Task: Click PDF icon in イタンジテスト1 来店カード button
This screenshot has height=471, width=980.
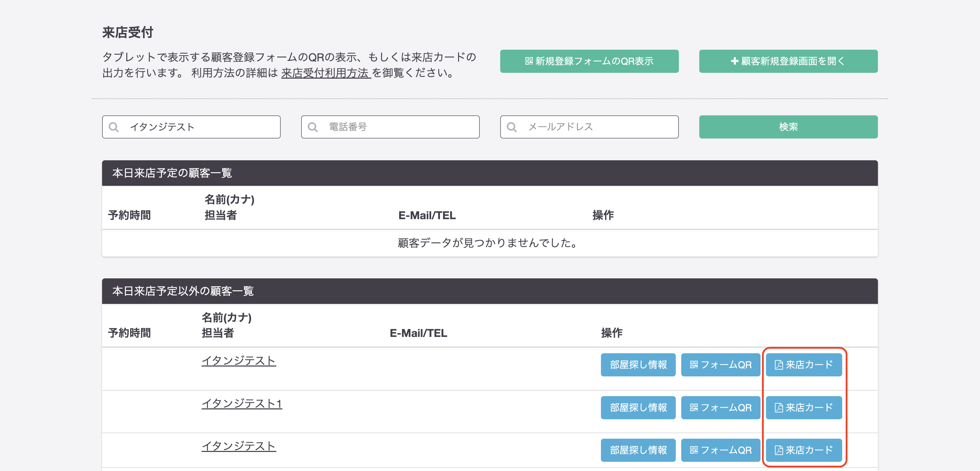Action: [x=778, y=407]
